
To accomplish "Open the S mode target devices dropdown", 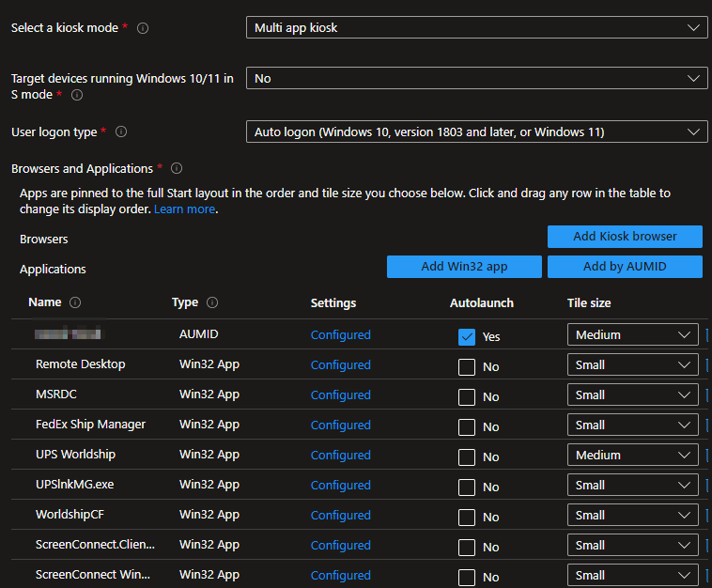I will pos(476,79).
